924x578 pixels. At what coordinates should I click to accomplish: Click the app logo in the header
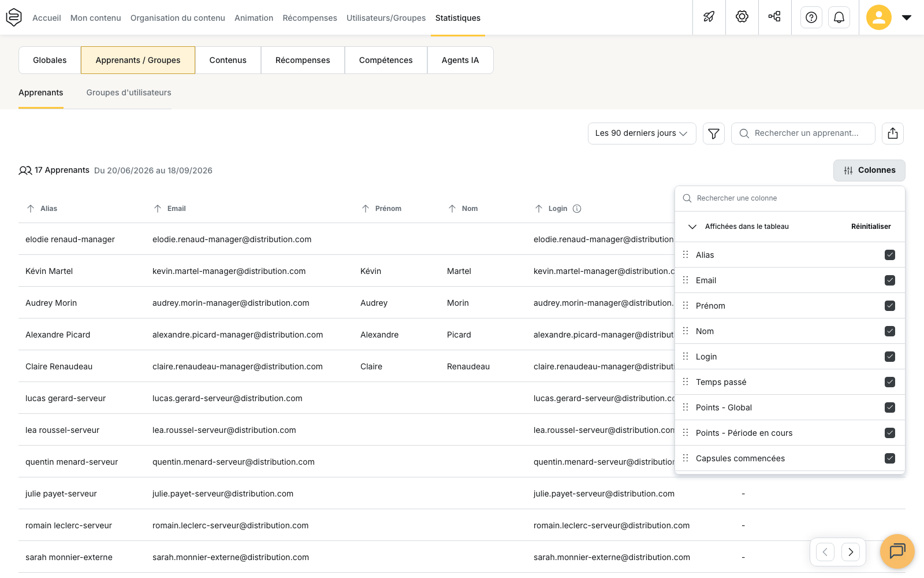pyautogui.click(x=14, y=17)
